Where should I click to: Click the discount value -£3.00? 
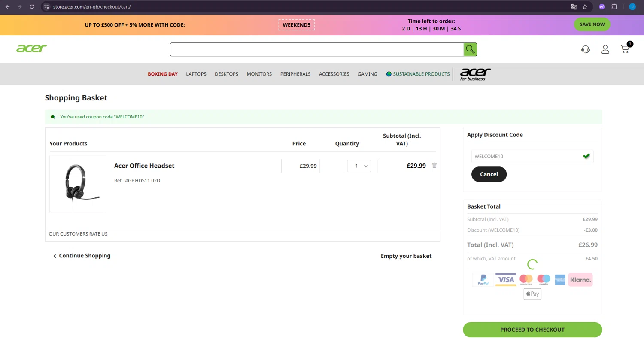point(591,230)
